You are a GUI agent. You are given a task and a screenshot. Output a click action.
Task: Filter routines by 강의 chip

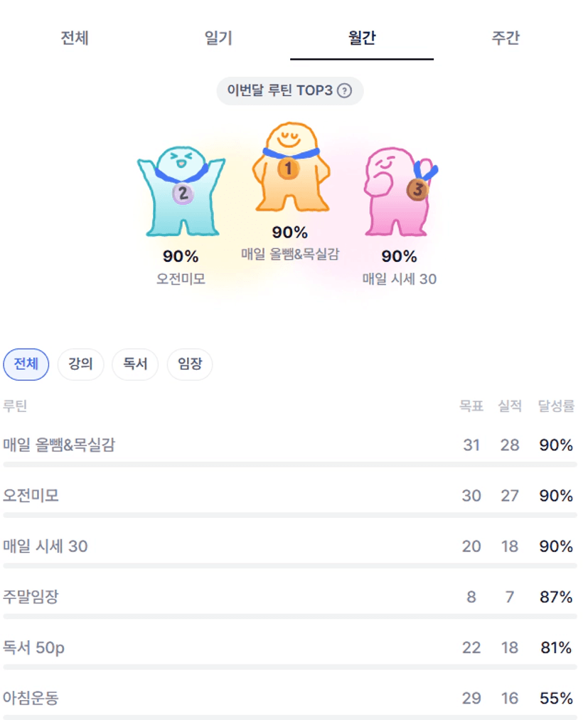(x=80, y=364)
